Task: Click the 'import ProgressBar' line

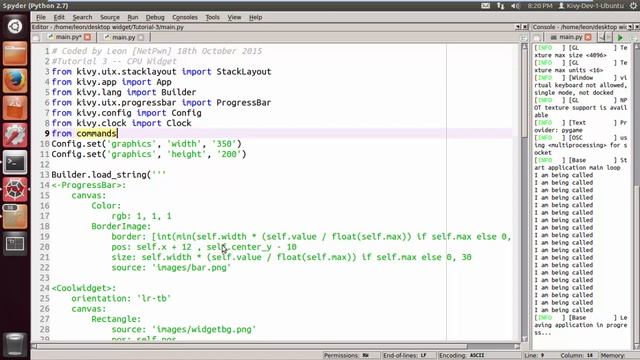Action: pyautogui.click(x=161, y=102)
